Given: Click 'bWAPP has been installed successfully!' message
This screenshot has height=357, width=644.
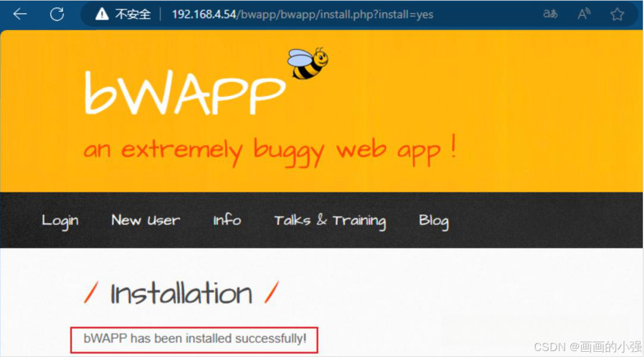Looking at the screenshot, I should pos(195,339).
